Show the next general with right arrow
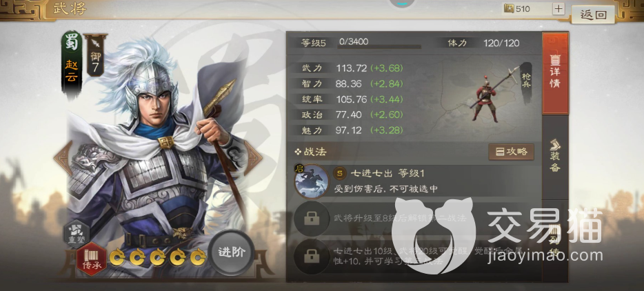The width and height of the screenshot is (644, 291). tap(253, 158)
